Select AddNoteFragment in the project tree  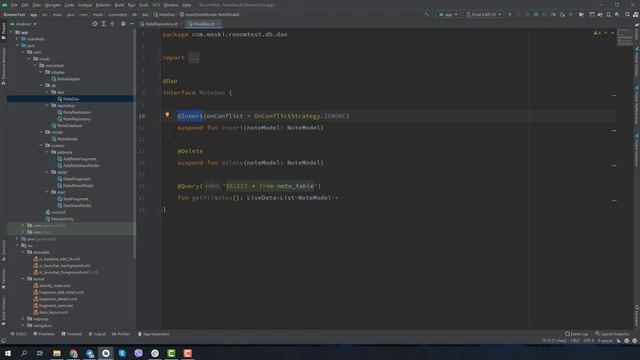coord(77,159)
